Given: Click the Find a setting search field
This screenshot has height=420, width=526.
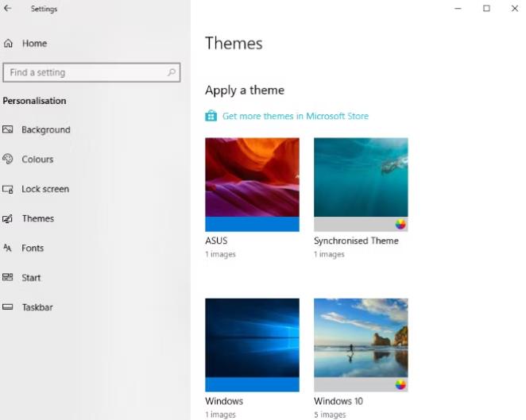Looking at the screenshot, I should (91, 72).
